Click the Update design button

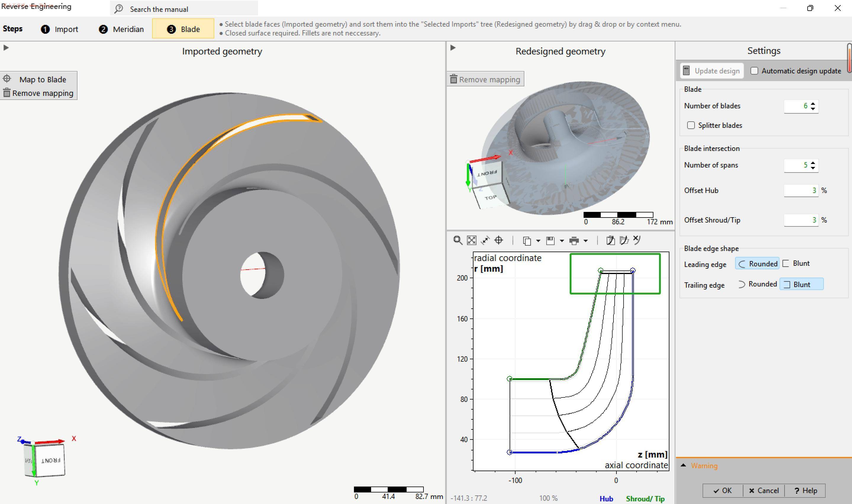pos(712,71)
